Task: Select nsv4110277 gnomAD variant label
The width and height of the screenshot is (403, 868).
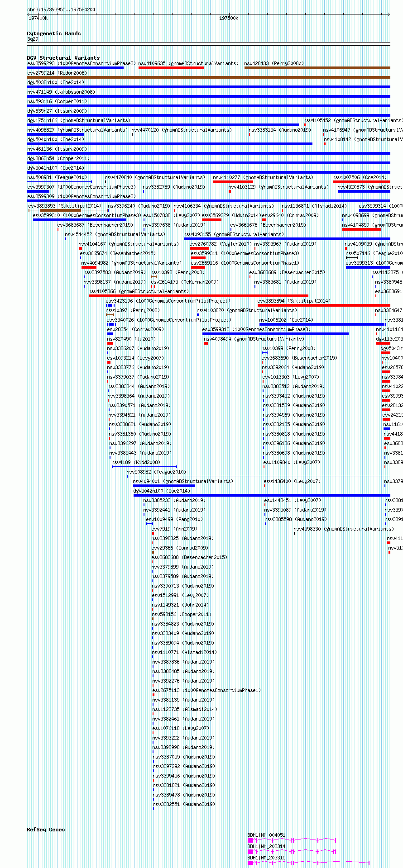Action: [x=263, y=178]
